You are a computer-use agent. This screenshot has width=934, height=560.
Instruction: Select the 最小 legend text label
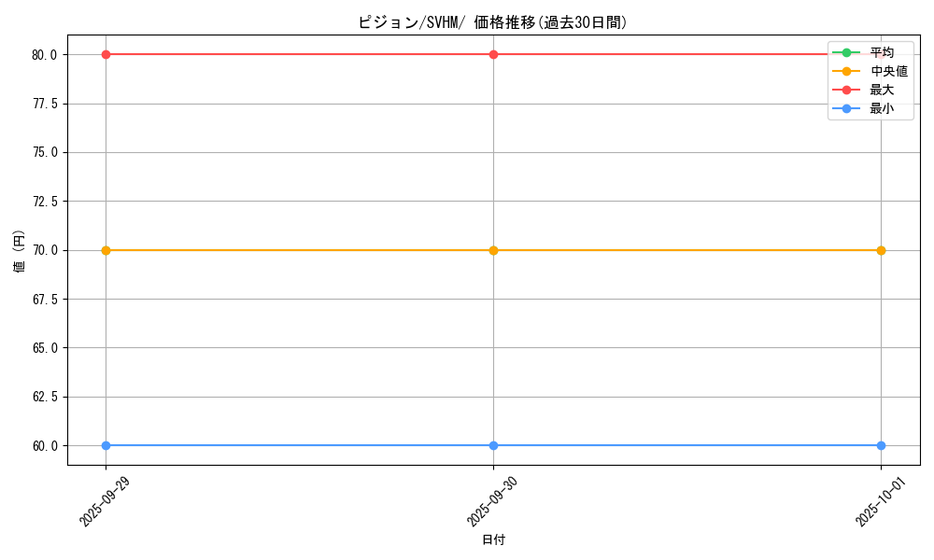(882, 108)
